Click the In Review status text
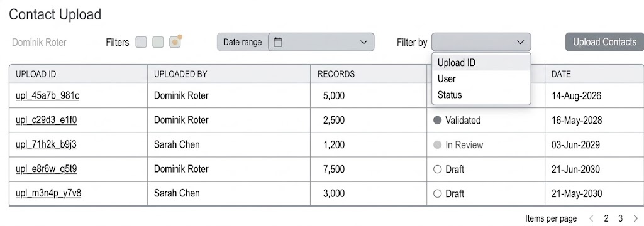 point(464,145)
